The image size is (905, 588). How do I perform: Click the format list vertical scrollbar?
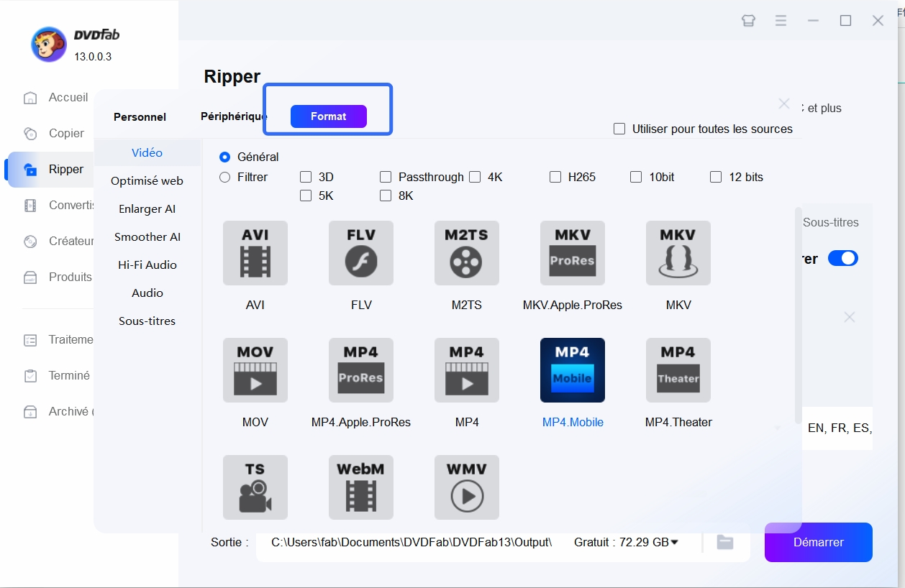[x=798, y=316]
